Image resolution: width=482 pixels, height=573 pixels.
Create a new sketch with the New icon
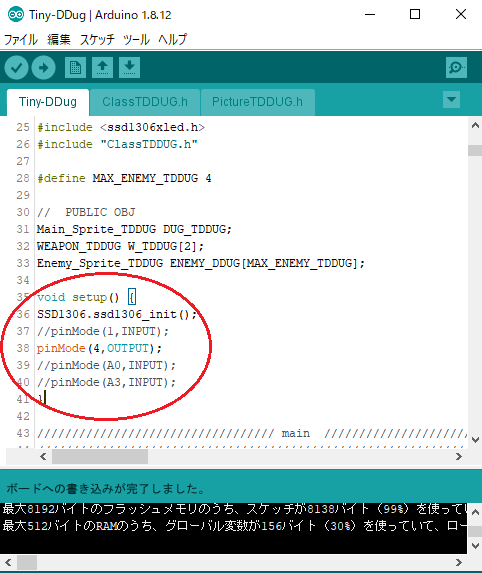[75, 68]
